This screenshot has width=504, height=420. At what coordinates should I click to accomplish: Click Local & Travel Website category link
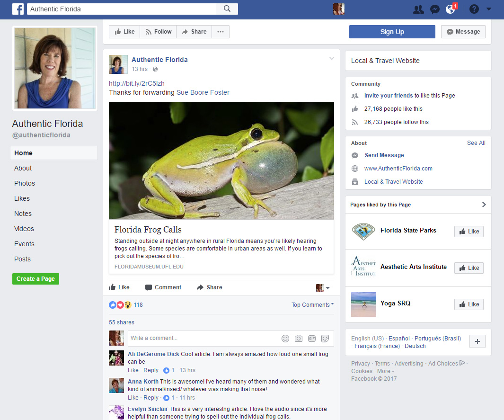tap(393, 182)
